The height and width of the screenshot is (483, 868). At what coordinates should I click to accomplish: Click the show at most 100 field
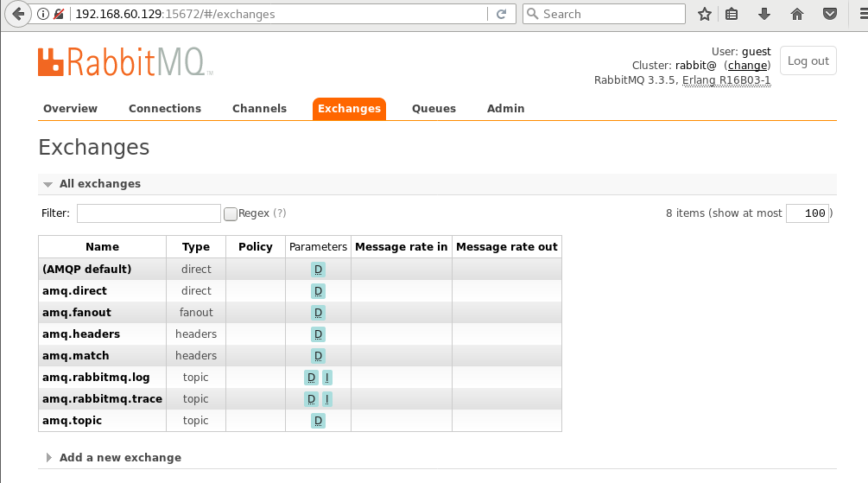tap(808, 213)
